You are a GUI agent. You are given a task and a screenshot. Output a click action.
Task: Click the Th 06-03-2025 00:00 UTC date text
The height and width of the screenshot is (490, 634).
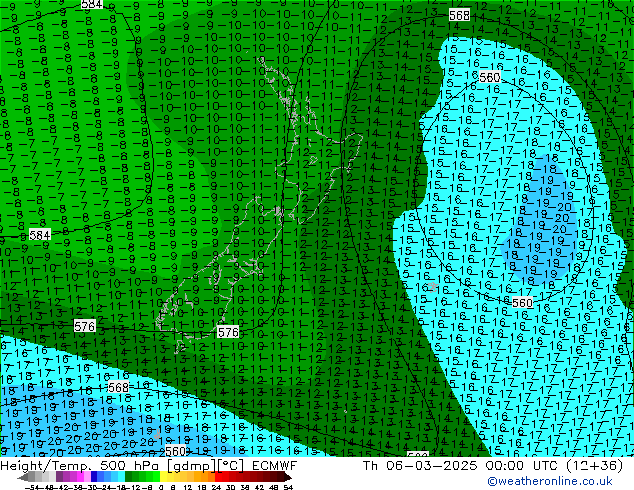[x=461, y=466]
